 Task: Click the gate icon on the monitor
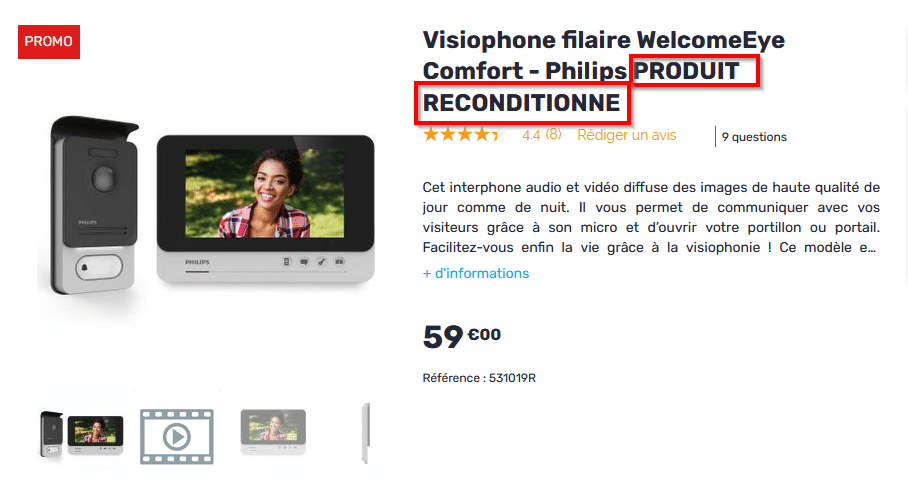339,262
